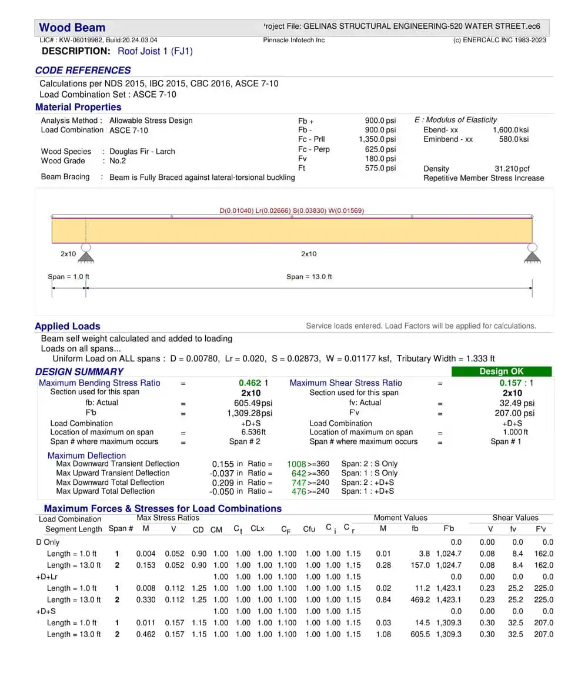588x700 pixels.
Task: Click the Span = 13.0 ft dimension label
Action: (309, 277)
